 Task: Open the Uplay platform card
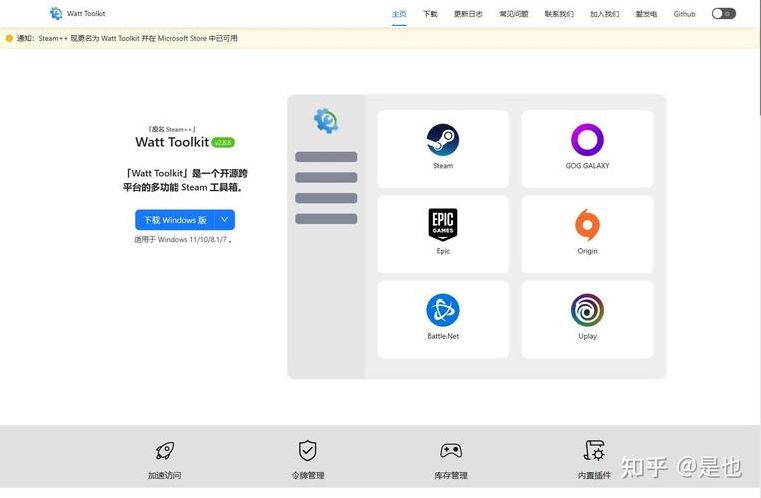tap(587, 319)
